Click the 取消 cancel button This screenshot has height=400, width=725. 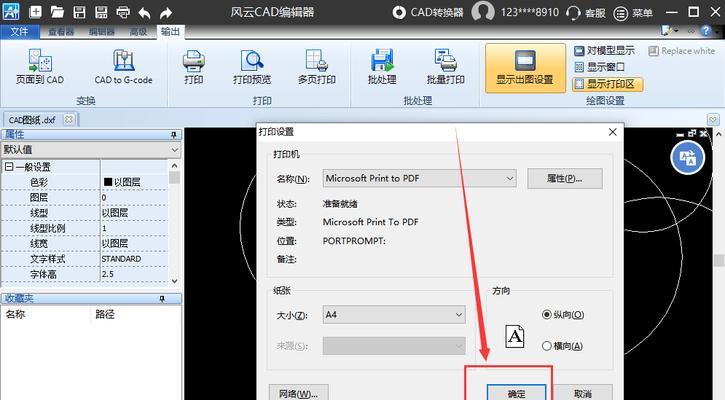tap(583, 394)
